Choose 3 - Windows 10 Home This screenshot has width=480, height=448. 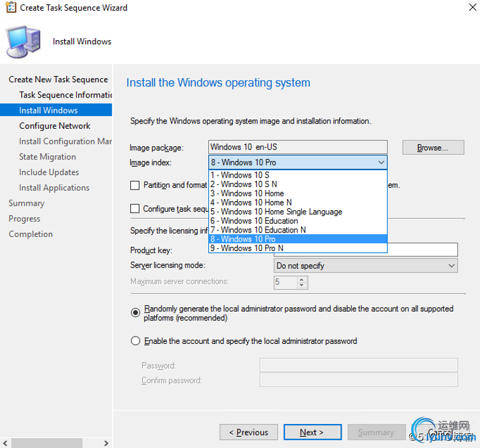[x=298, y=194]
